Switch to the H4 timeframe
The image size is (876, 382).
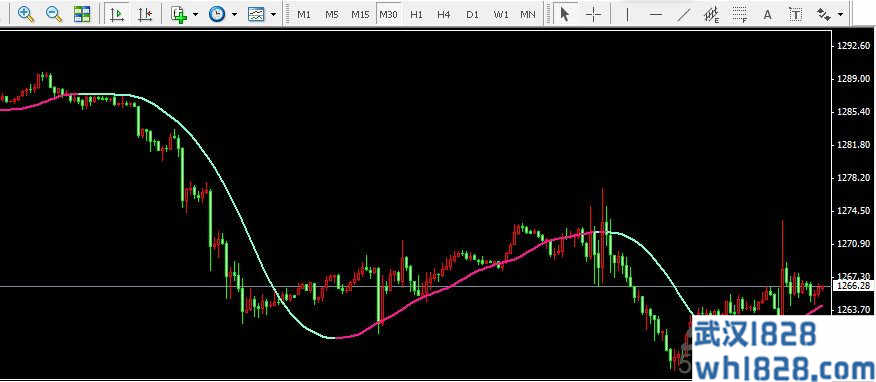pos(444,15)
